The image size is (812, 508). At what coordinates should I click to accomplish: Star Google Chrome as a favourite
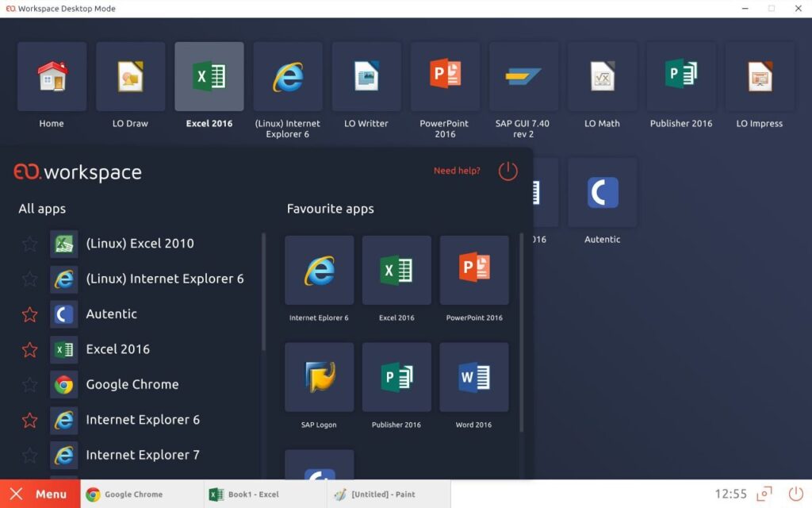30,385
